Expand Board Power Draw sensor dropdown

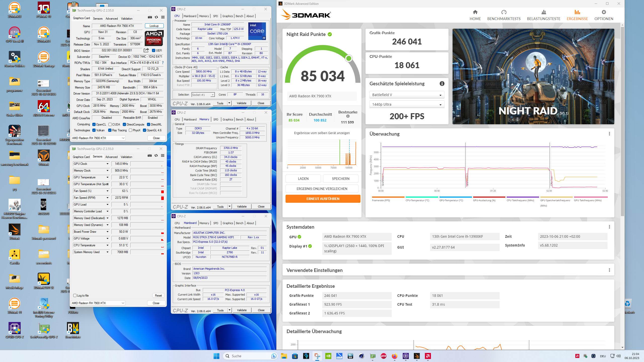pyautogui.click(x=107, y=232)
